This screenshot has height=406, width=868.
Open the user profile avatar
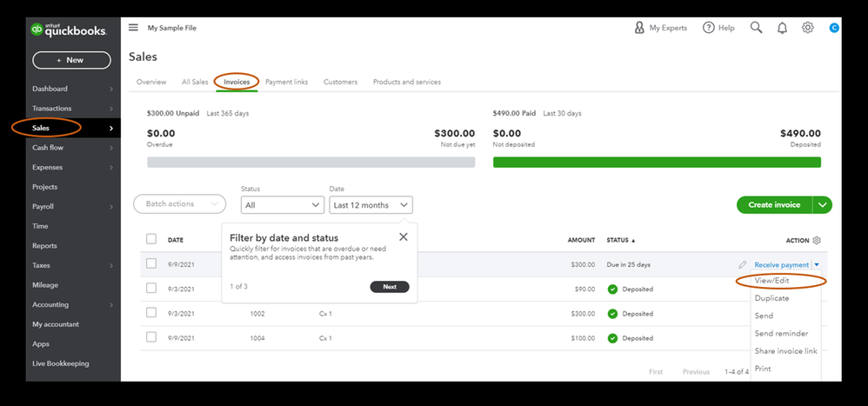click(834, 28)
